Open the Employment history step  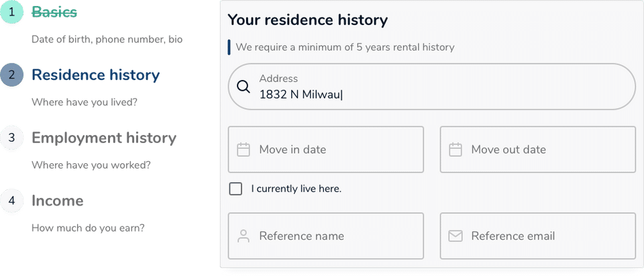(104, 138)
